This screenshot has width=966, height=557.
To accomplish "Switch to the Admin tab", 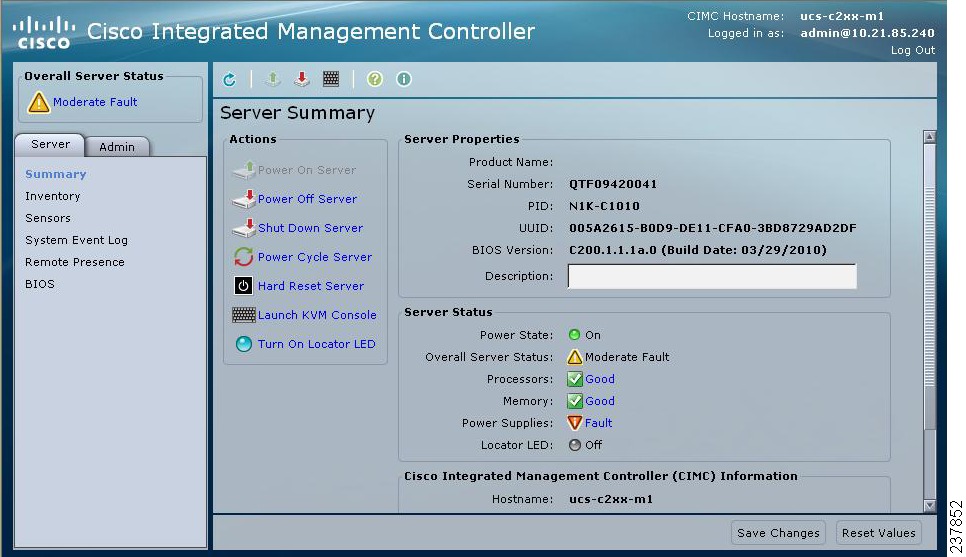I will 117,147.
